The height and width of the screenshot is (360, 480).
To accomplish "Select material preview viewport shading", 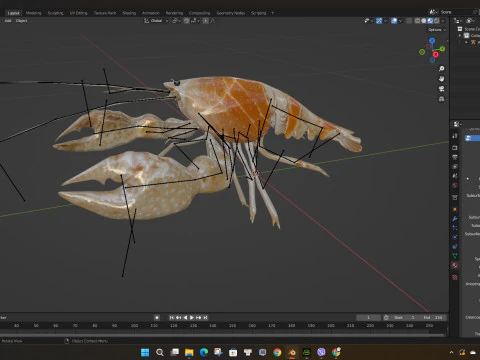I will 430,21.
